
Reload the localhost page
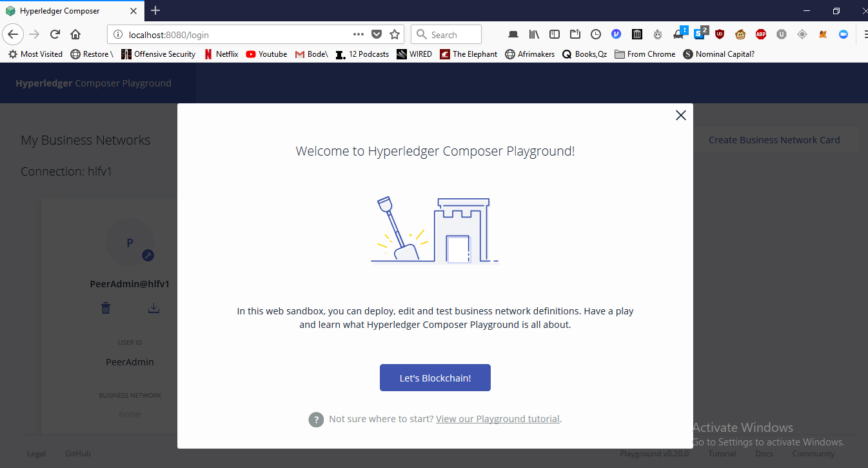54,34
